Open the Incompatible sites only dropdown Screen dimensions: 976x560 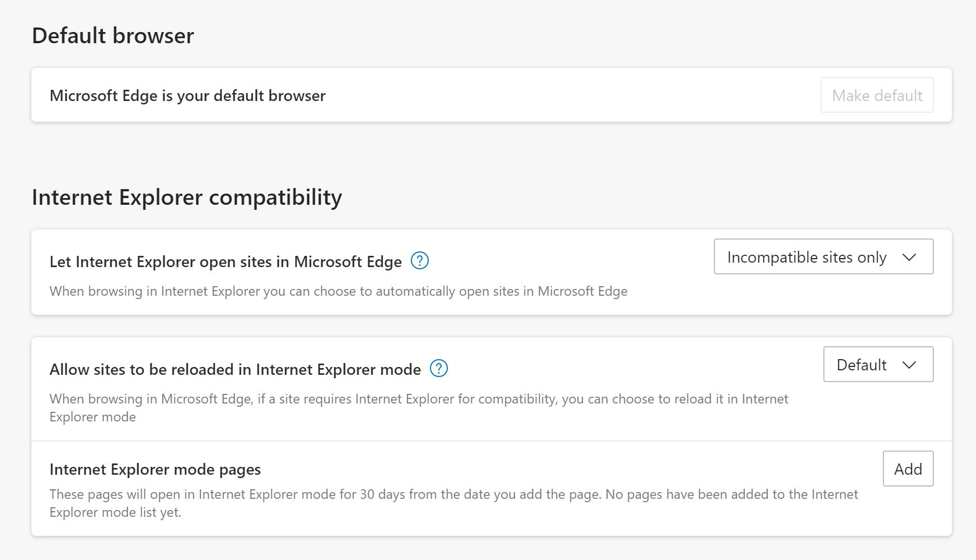click(x=823, y=257)
